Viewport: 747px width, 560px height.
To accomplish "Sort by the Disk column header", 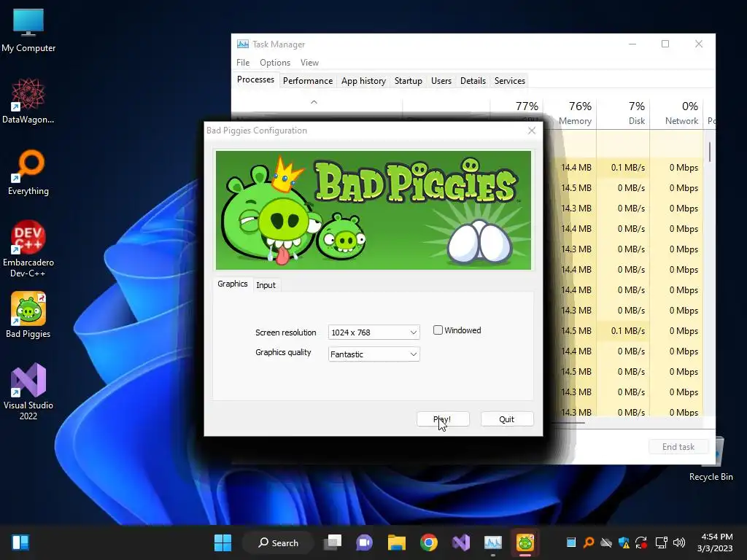I will point(623,113).
